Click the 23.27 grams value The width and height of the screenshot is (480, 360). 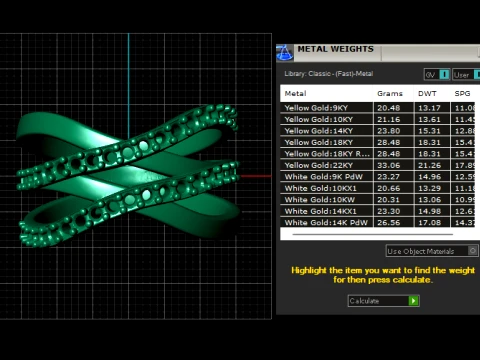coord(388,177)
